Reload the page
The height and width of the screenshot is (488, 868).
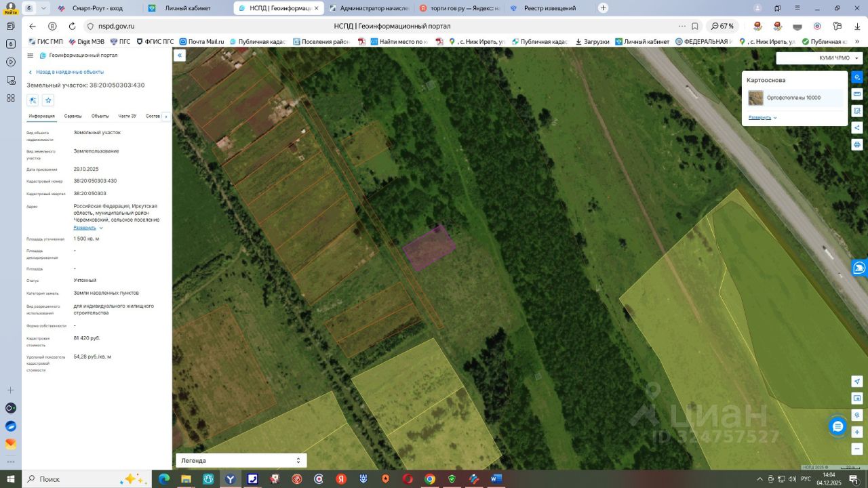[71, 26]
